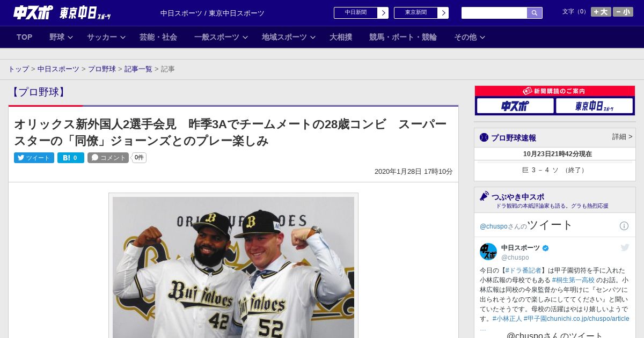
Task: Click 中スポ subscription banner logo
Action: (x=515, y=106)
